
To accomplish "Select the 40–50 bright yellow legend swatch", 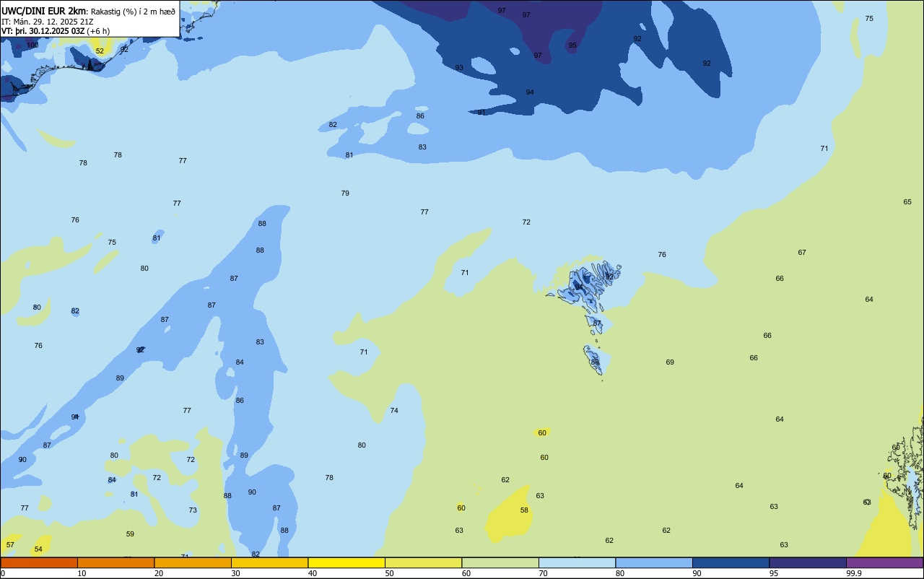I will tap(346, 562).
